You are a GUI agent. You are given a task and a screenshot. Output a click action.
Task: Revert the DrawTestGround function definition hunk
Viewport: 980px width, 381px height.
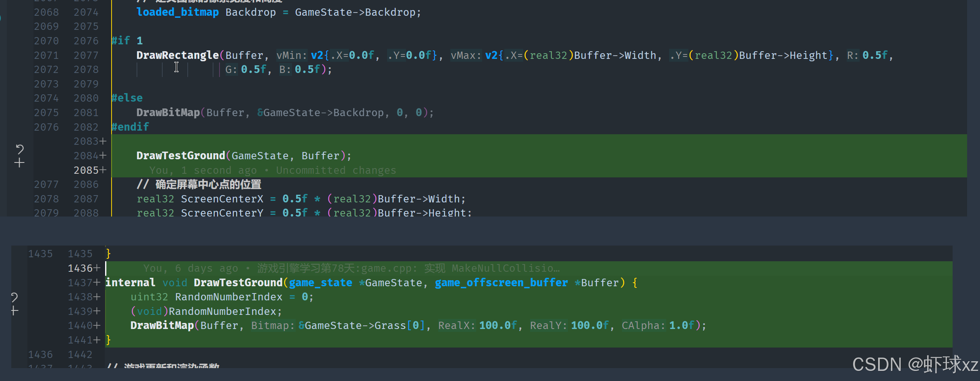[15, 297]
